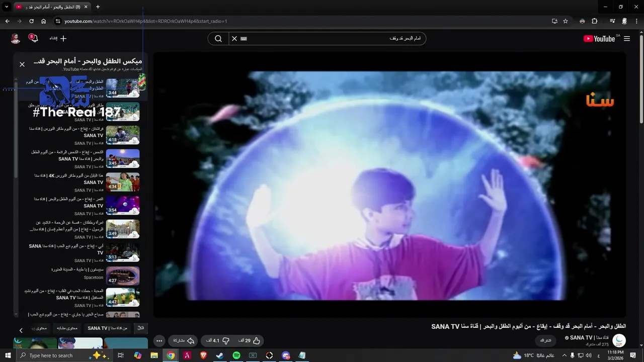
Task: Dislike the video with thumbs down
Action: point(218,341)
